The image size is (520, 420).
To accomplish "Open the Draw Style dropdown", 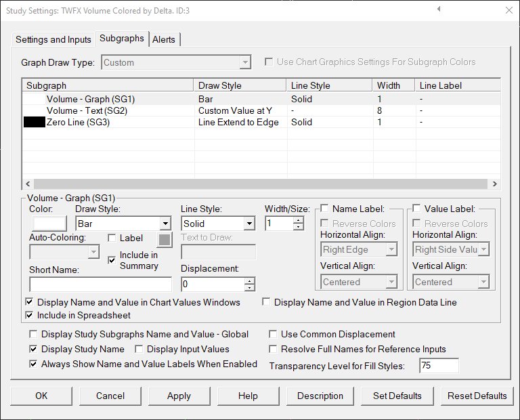I will pos(165,224).
